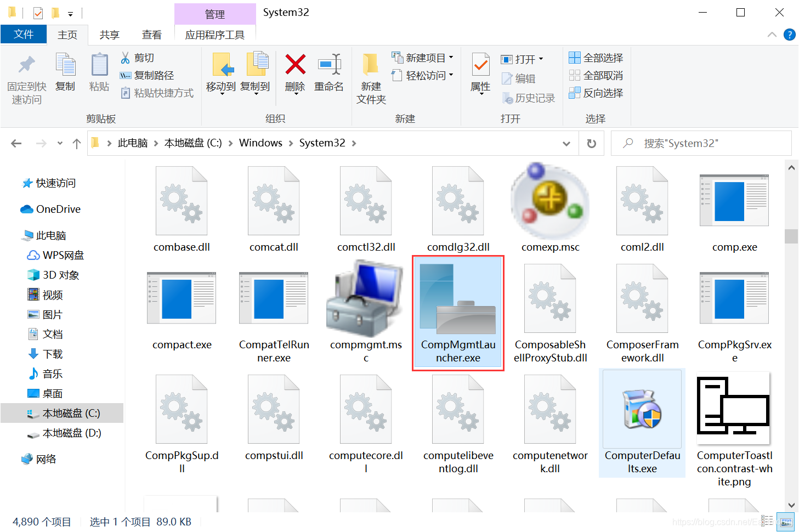Open the 文件 (File) menu

(x=24, y=34)
